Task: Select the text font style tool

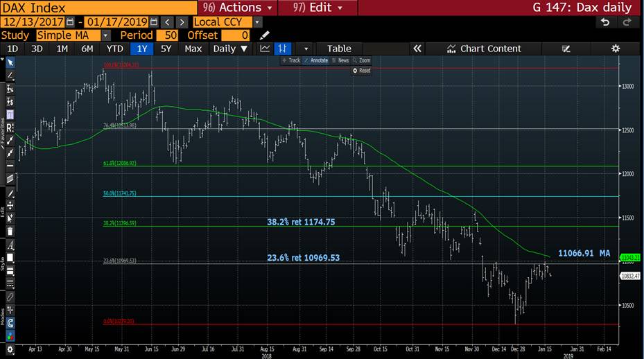Action: pos(10,245)
